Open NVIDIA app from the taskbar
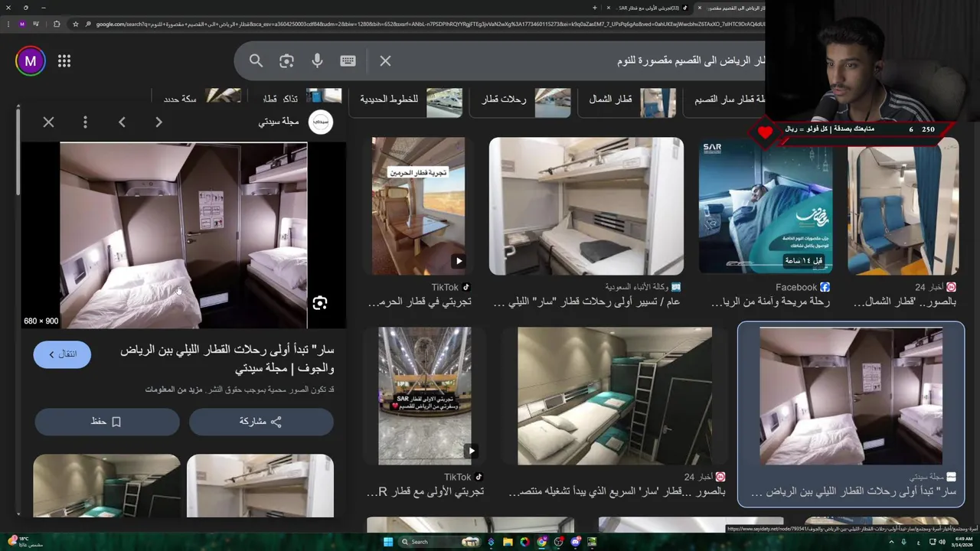The image size is (980, 551). (592, 542)
